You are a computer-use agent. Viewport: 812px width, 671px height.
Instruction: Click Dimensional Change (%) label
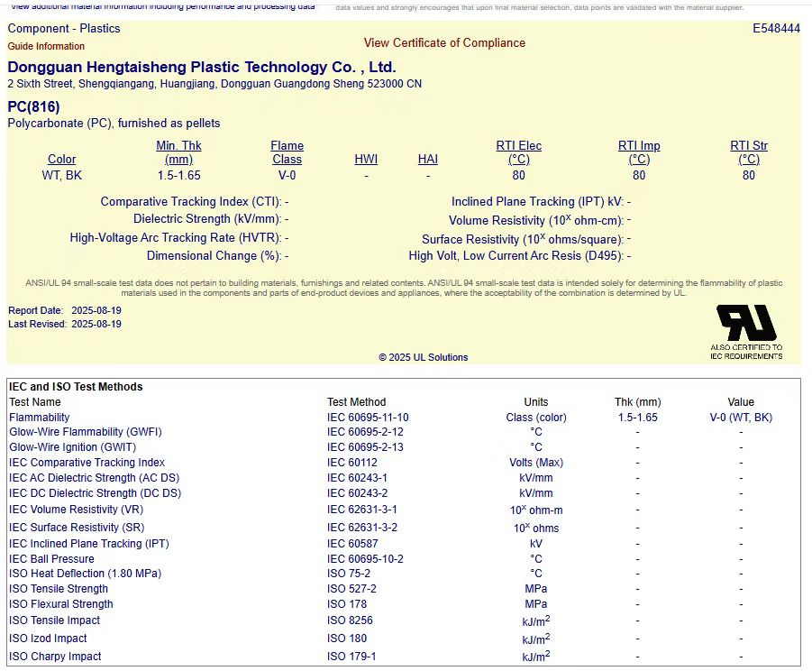214,255
